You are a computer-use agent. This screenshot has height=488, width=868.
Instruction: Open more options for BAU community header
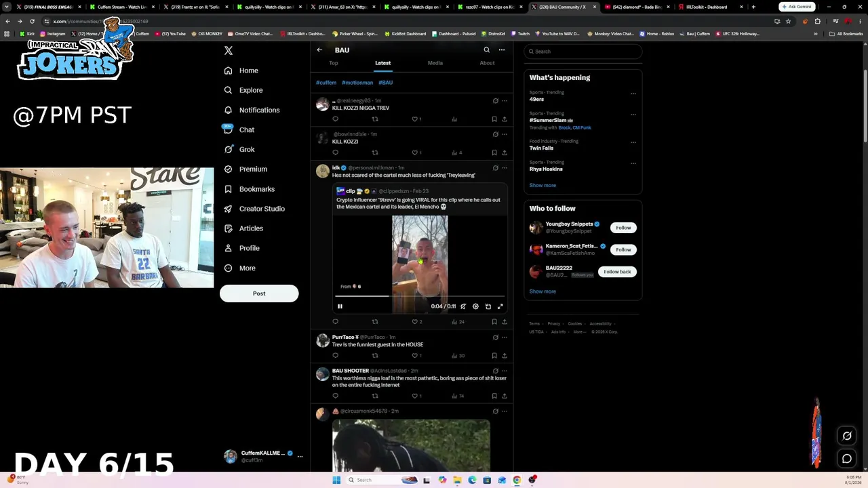click(x=502, y=49)
